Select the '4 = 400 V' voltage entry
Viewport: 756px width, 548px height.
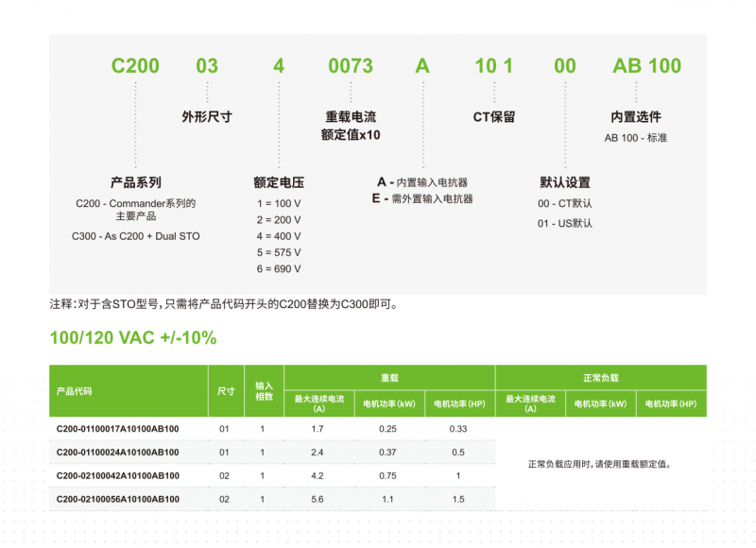[279, 236]
